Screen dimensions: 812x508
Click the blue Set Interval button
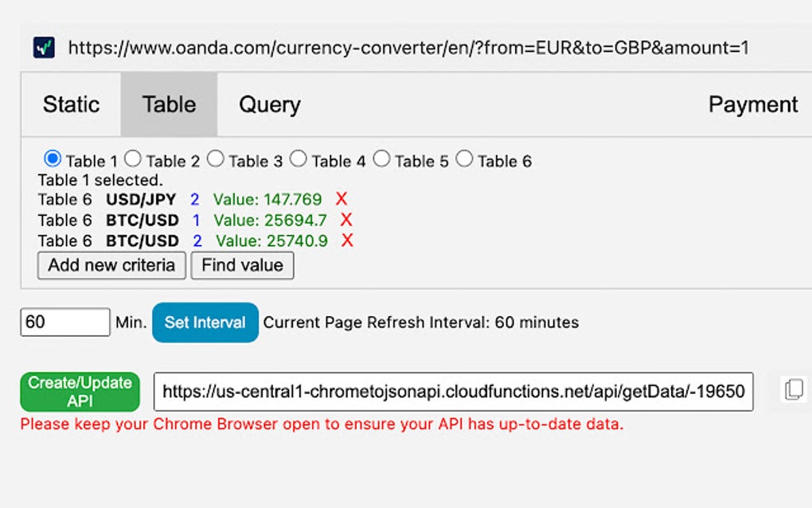coord(205,322)
